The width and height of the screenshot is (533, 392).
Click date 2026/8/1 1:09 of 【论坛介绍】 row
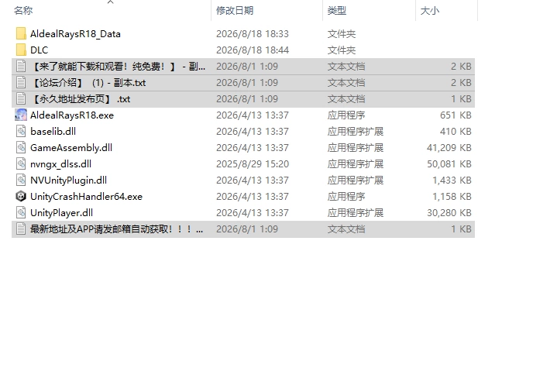click(x=247, y=83)
